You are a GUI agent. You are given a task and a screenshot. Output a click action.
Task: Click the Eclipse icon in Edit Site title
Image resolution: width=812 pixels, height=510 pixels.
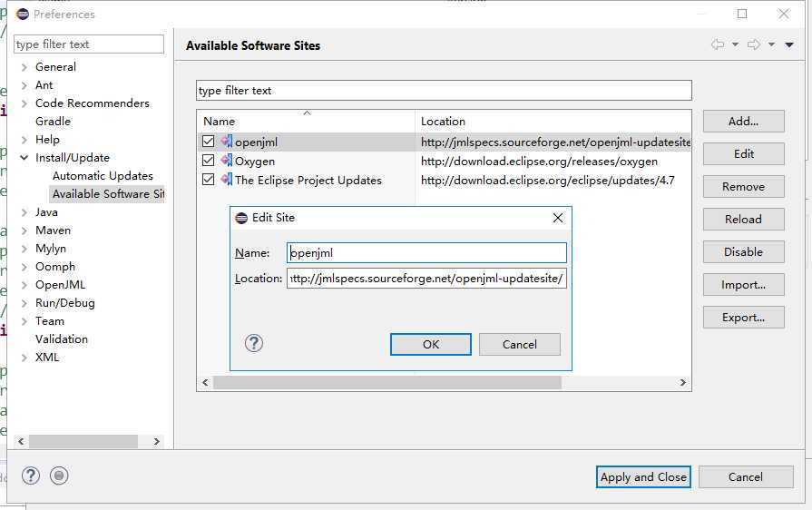click(241, 218)
